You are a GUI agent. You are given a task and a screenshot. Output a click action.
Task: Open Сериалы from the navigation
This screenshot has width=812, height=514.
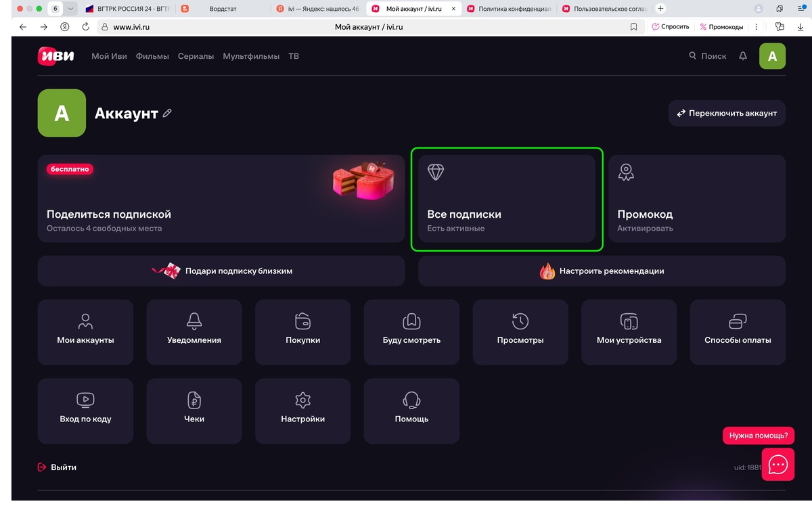tap(196, 56)
